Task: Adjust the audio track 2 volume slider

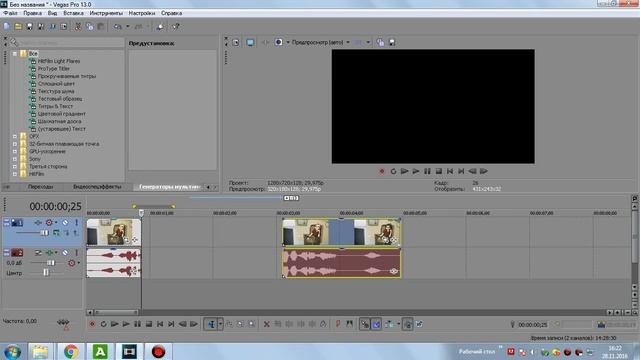Action: point(50,263)
